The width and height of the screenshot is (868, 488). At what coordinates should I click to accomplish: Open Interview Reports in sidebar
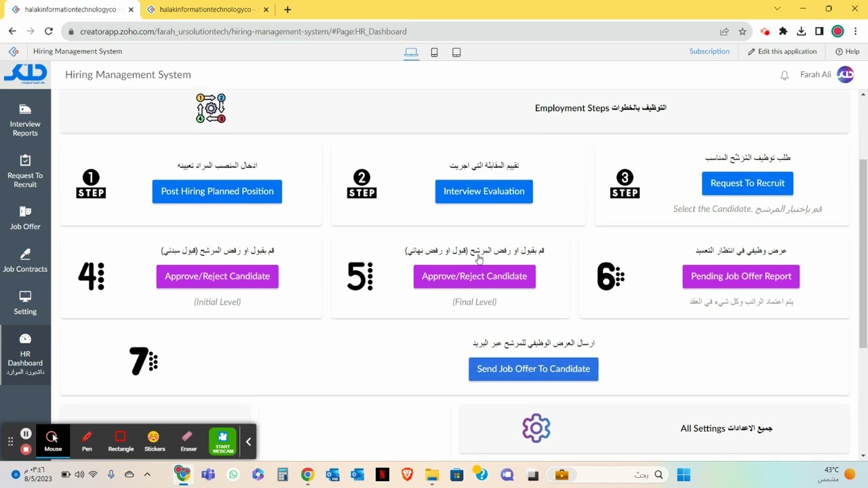[x=25, y=120]
